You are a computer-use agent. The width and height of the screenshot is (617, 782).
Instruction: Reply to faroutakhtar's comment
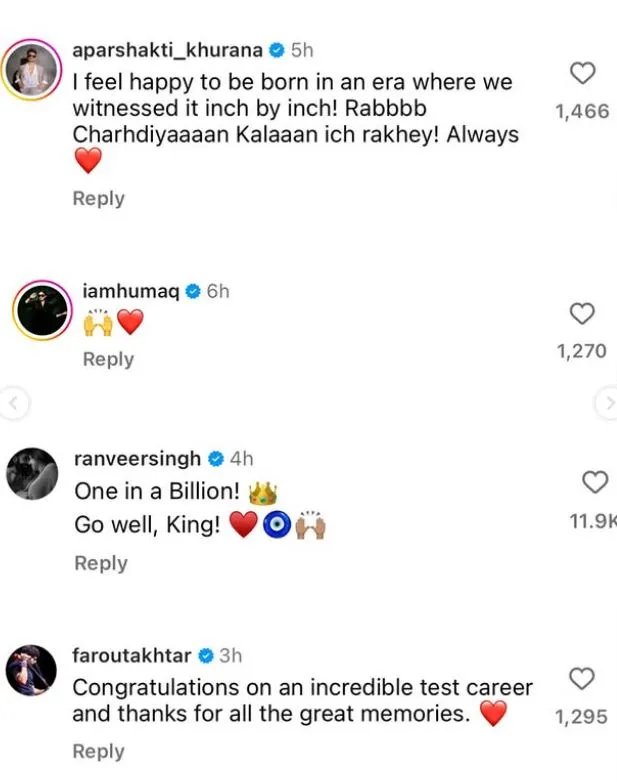(x=98, y=751)
